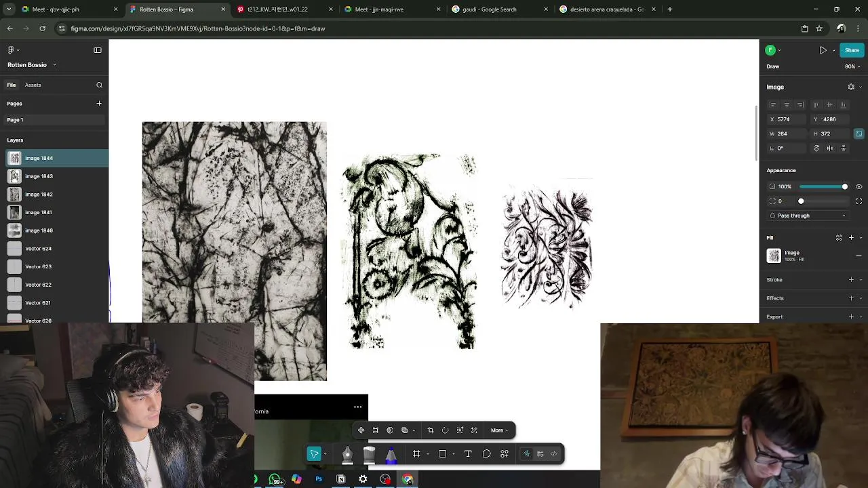Open the desierto arena craquelada tab

coord(608,9)
